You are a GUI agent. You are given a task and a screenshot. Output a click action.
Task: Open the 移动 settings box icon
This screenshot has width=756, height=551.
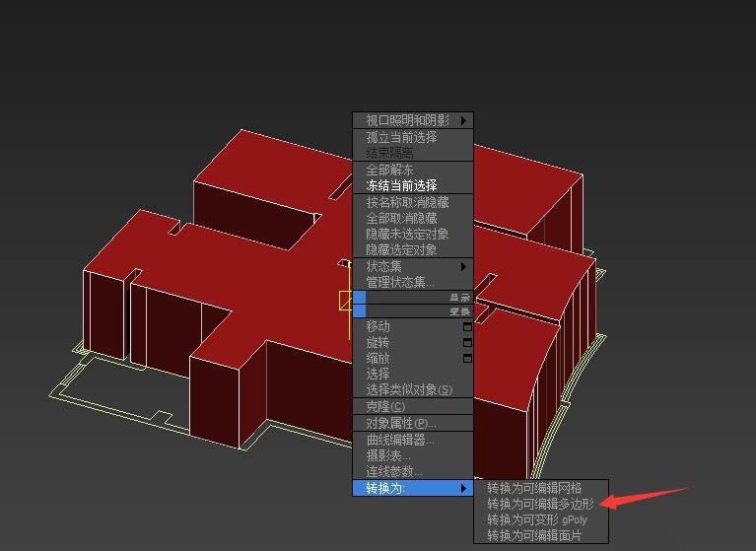click(x=467, y=327)
